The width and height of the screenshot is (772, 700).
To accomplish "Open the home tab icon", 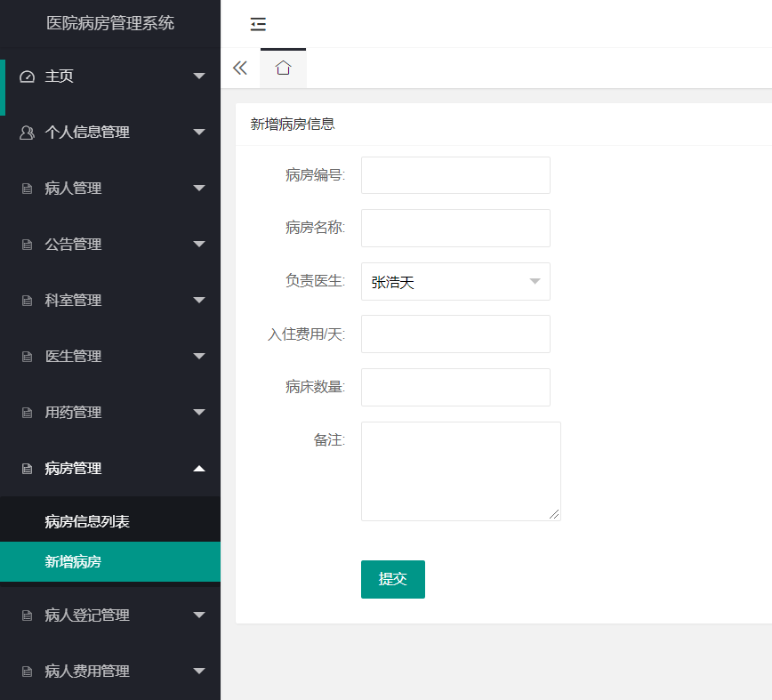I will [x=283, y=68].
